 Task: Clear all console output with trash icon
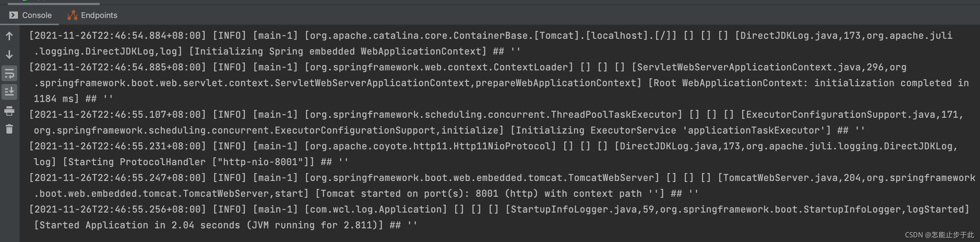click(x=10, y=129)
